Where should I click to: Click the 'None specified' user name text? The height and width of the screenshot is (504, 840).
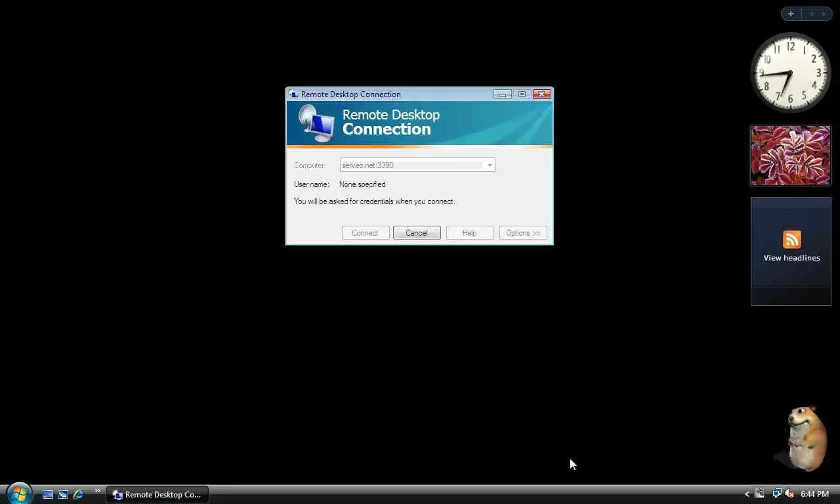tap(362, 184)
